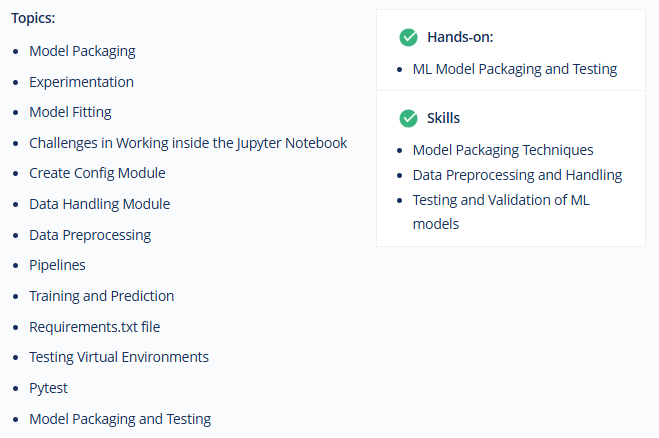Screen dimensions: 659x438
Task: Select the Data Handling Module item
Action: [100, 204]
